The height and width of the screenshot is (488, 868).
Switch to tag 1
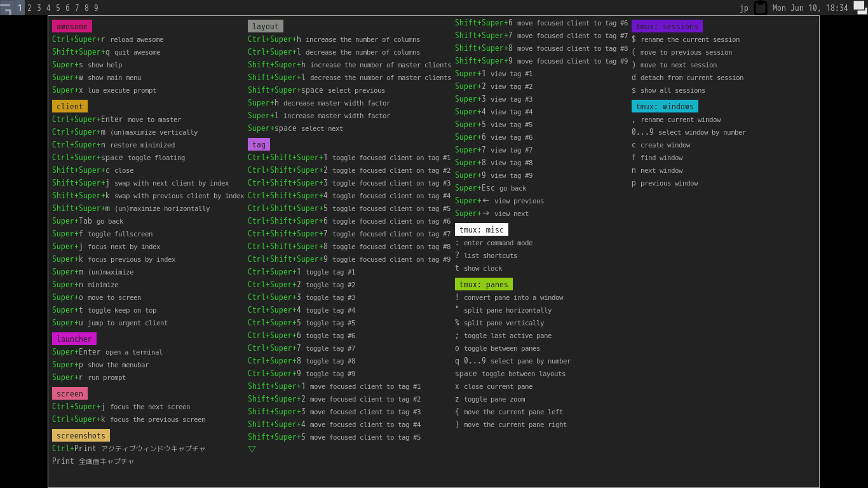point(20,8)
